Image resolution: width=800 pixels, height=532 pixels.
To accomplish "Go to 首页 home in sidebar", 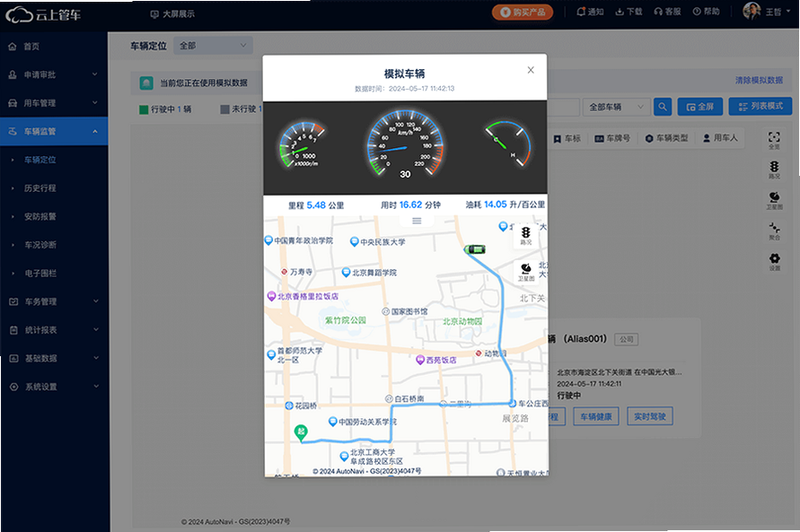I will (x=31, y=46).
